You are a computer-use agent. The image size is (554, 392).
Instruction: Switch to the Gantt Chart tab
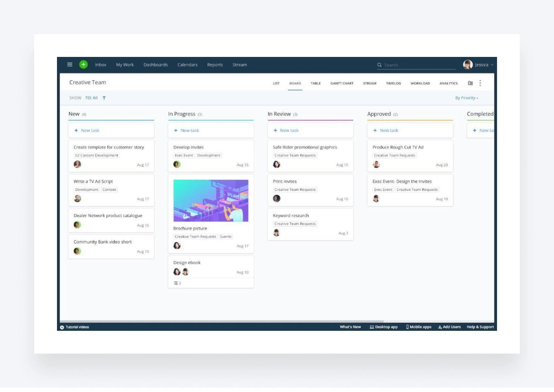pos(341,83)
